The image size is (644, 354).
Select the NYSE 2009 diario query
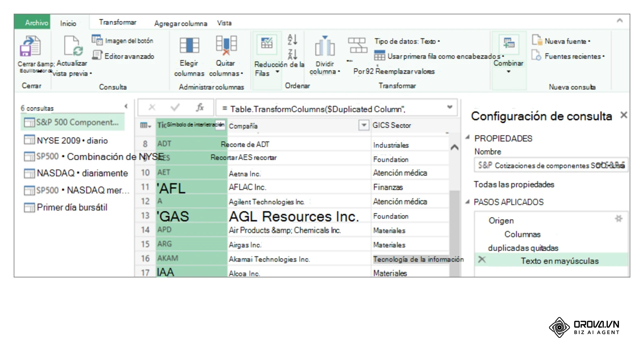click(x=72, y=140)
